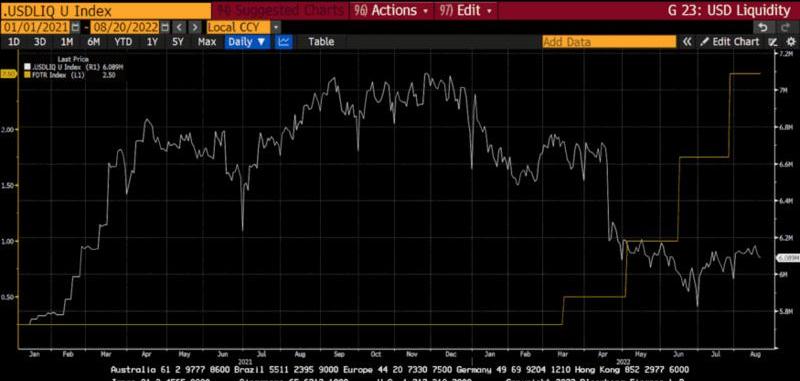The width and height of the screenshot is (800, 381).
Task: Click the FDTR Index legend swatch
Action: pyautogui.click(x=27, y=74)
